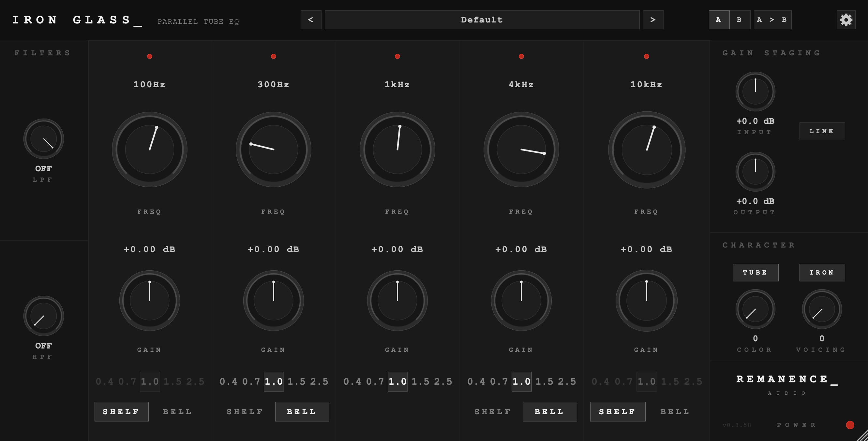Image resolution: width=868 pixels, height=441 pixels.
Task: Click the 100Hz frequency readout
Action: point(150,84)
